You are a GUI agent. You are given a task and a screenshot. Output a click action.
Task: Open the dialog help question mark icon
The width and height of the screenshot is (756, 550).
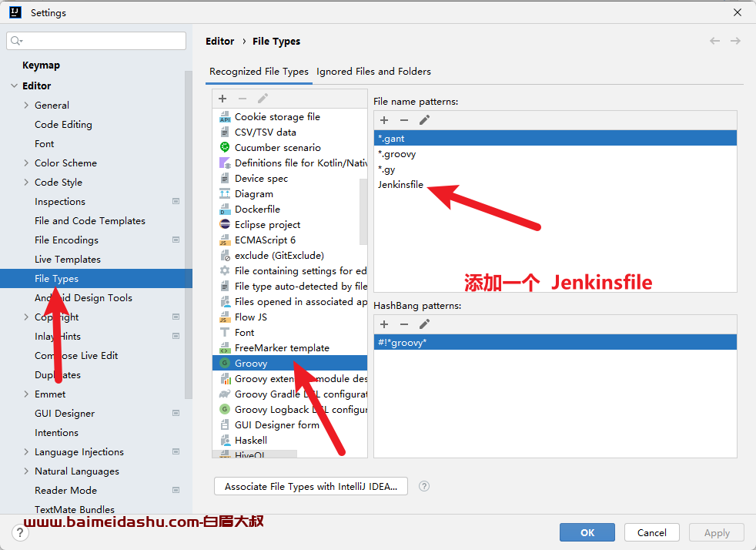point(19,532)
